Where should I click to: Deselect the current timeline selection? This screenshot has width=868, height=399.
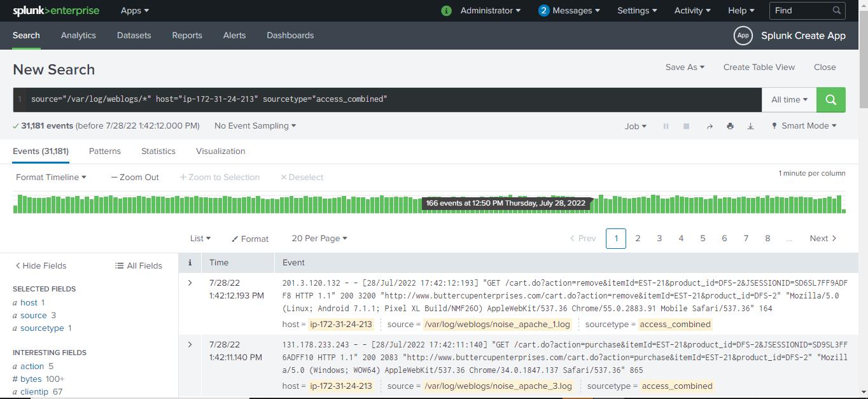point(301,177)
